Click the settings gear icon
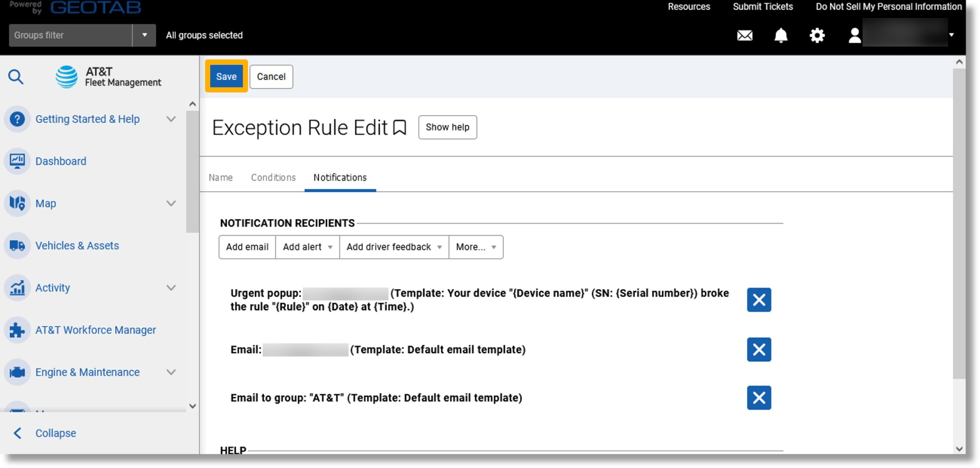The height and width of the screenshot is (468, 980). (817, 34)
